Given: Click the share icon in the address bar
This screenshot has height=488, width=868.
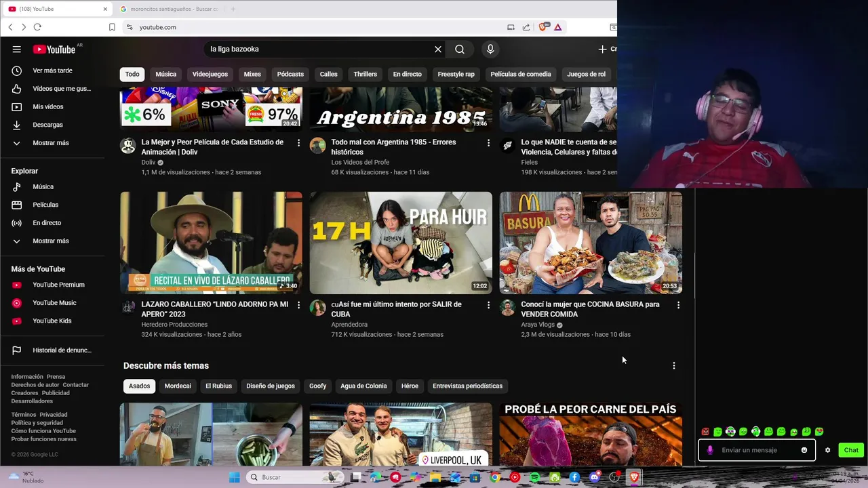Looking at the screenshot, I should [526, 27].
